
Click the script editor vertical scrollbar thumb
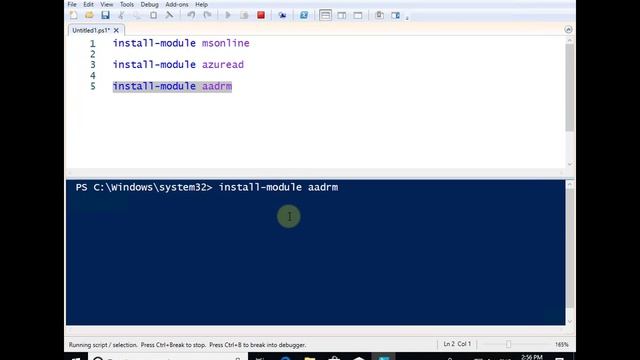569,87
